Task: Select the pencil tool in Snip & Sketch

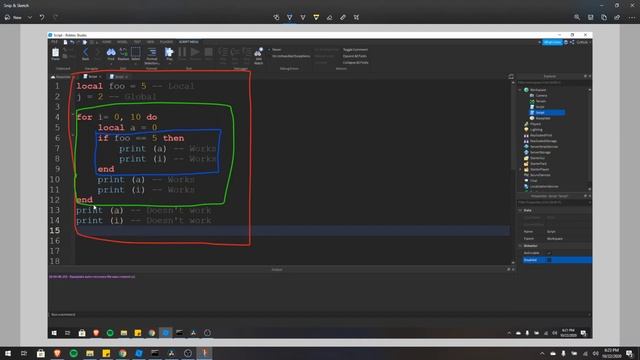Action: (303, 17)
